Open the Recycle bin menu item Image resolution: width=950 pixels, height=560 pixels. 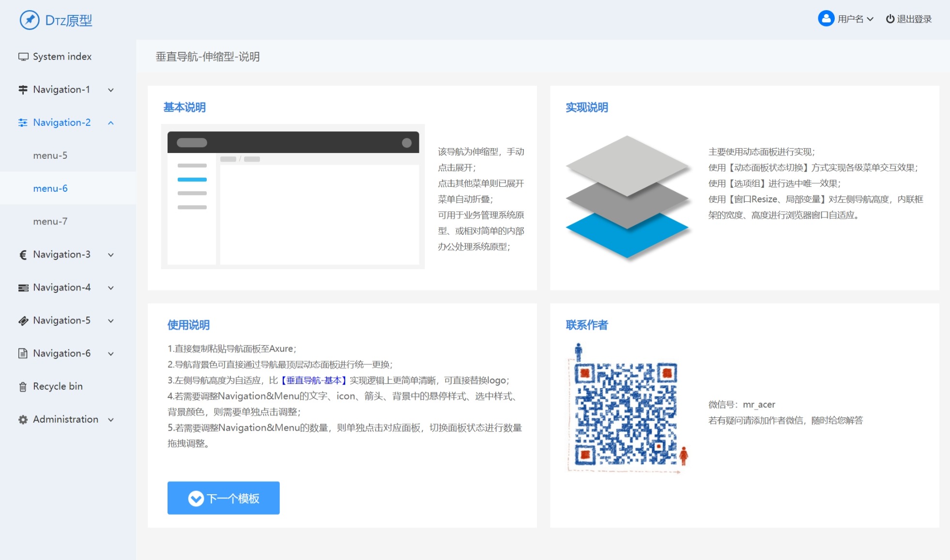pyautogui.click(x=68, y=386)
